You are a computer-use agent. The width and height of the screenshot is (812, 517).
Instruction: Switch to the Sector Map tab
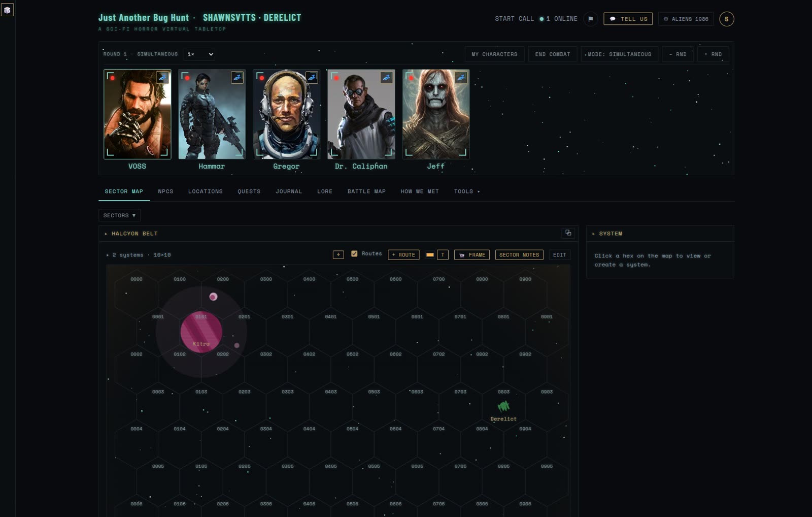tap(124, 191)
